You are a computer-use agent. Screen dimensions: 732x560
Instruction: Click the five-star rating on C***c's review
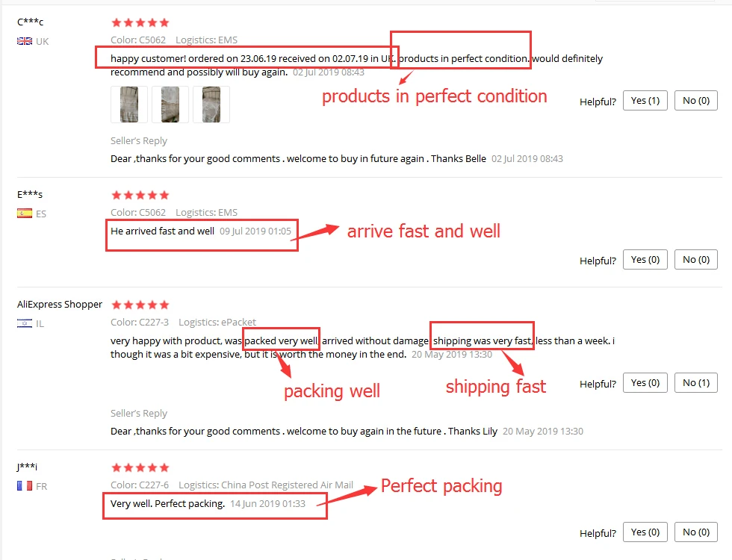140,22
